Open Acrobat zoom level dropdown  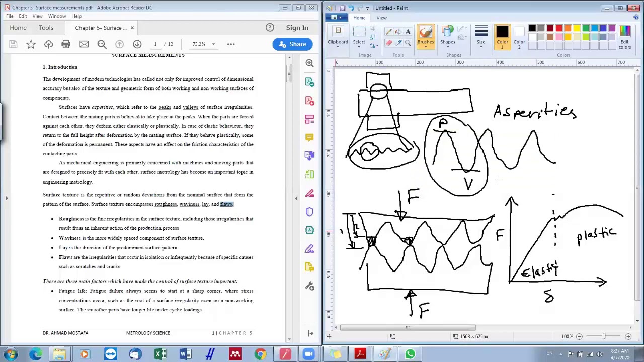point(213,44)
